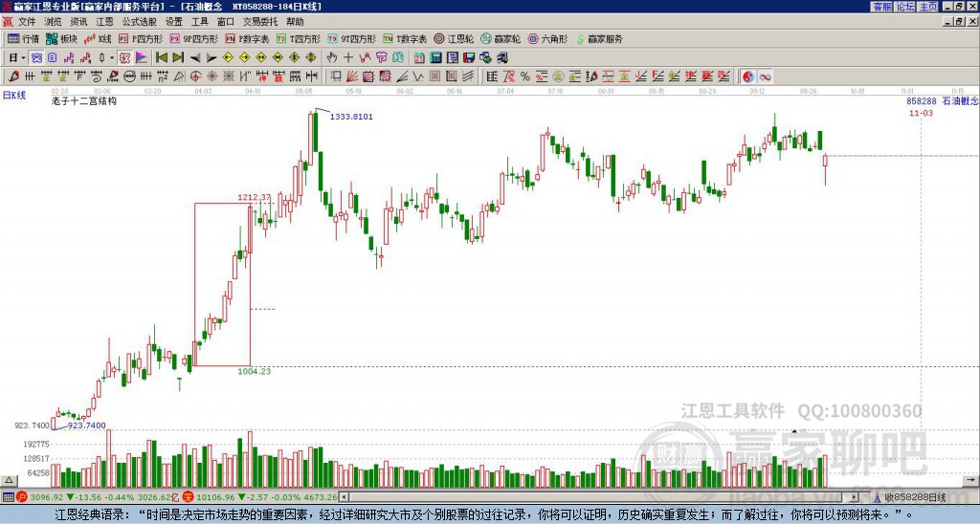The width and height of the screenshot is (980, 524).
Task: Click the keyboard grid icon in status bar
Action: (x=8, y=498)
